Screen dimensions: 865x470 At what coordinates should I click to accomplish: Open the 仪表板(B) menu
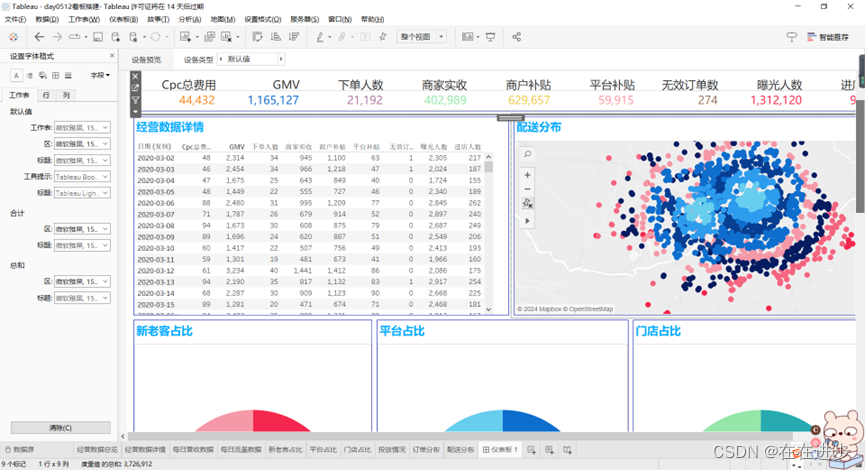(124, 19)
